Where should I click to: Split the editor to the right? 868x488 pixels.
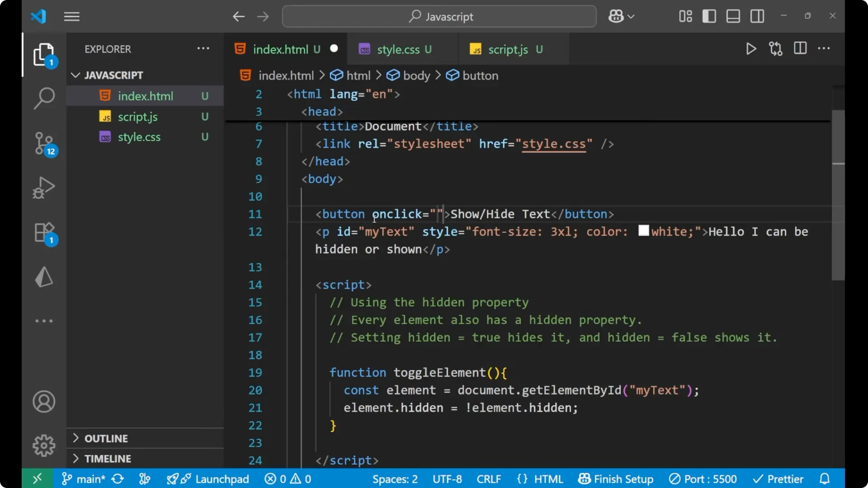click(x=800, y=48)
